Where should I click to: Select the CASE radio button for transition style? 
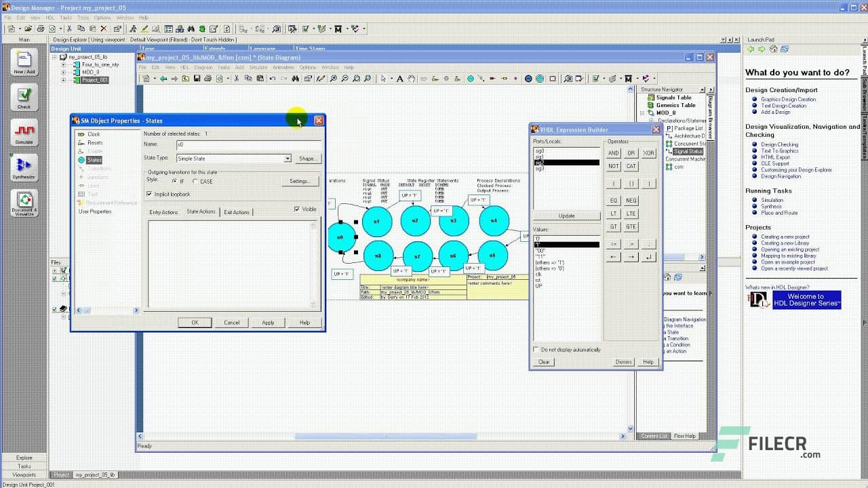tap(195, 182)
